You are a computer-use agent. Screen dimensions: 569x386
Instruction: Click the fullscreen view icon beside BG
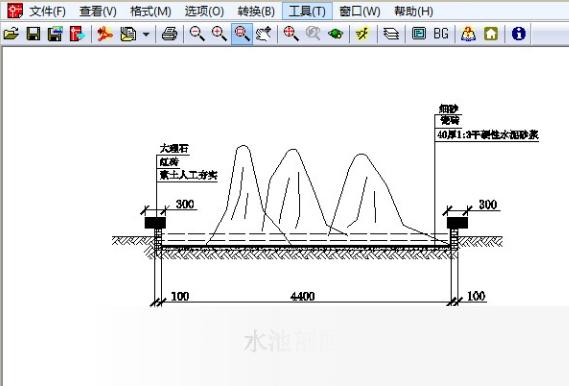coord(419,34)
